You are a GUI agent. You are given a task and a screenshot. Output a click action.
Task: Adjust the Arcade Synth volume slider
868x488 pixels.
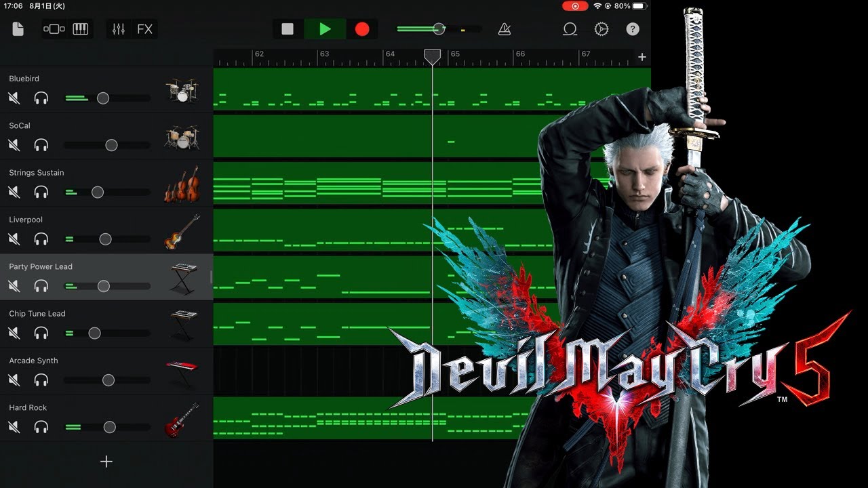(x=108, y=380)
